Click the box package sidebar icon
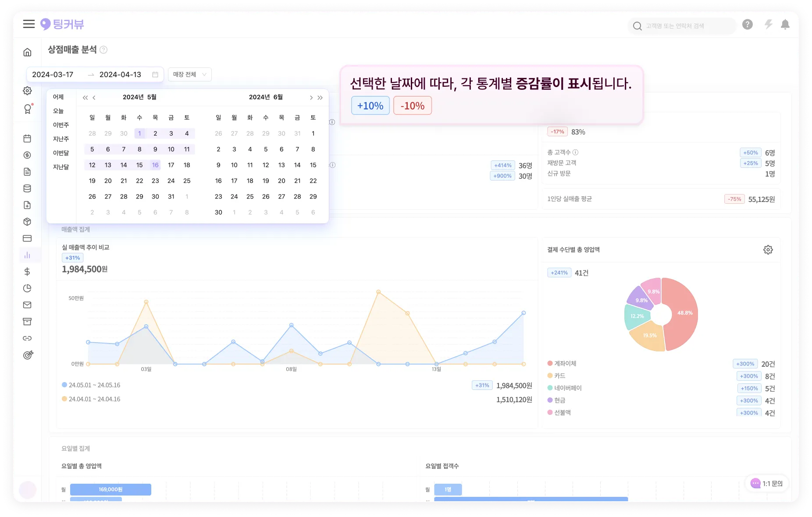This screenshot has height=517, width=812. pyautogui.click(x=27, y=222)
